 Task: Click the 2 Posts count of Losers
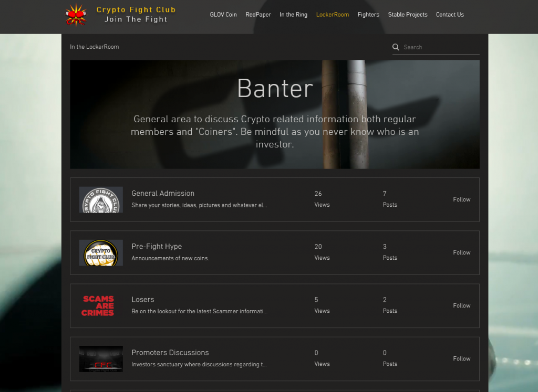390,305
